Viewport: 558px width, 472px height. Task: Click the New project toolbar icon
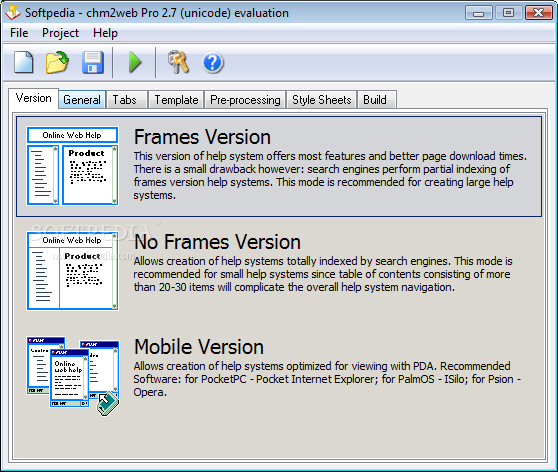coord(23,62)
